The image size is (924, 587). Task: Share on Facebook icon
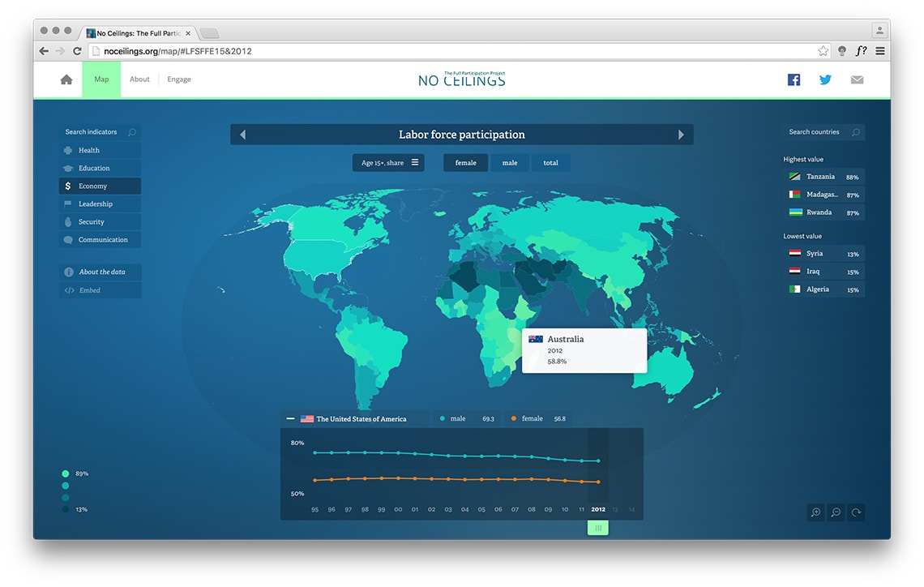coord(794,79)
